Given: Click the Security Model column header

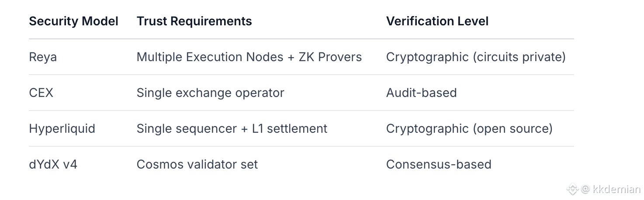Looking at the screenshot, I should click(x=73, y=21).
